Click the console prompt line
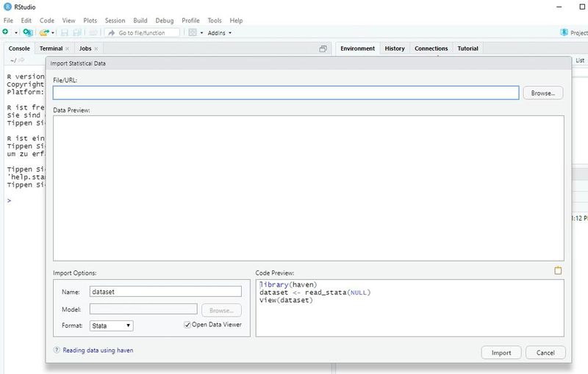 10,201
